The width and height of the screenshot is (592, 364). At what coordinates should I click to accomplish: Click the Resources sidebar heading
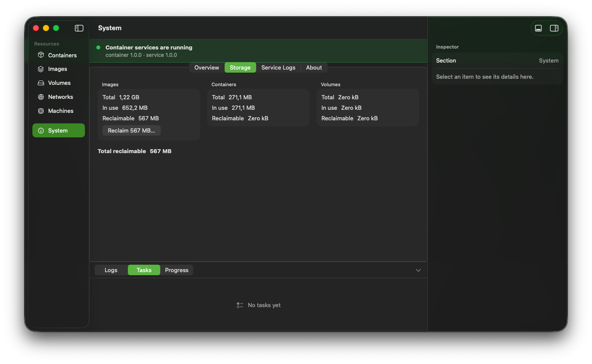click(46, 44)
